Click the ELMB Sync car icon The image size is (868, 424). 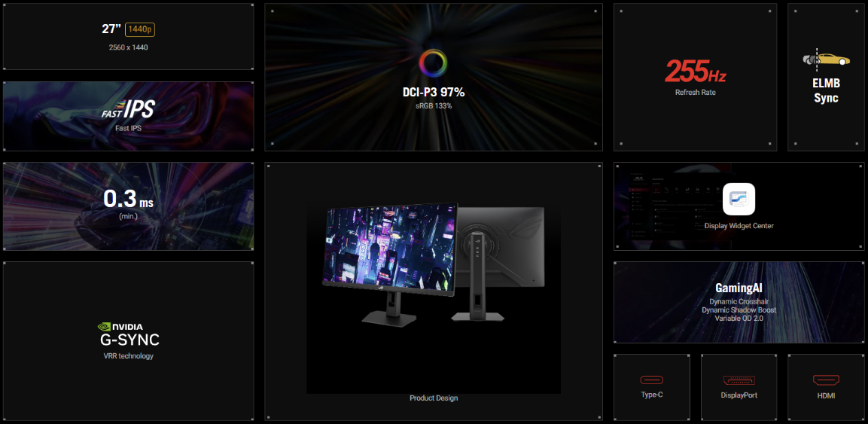pos(826,59)
